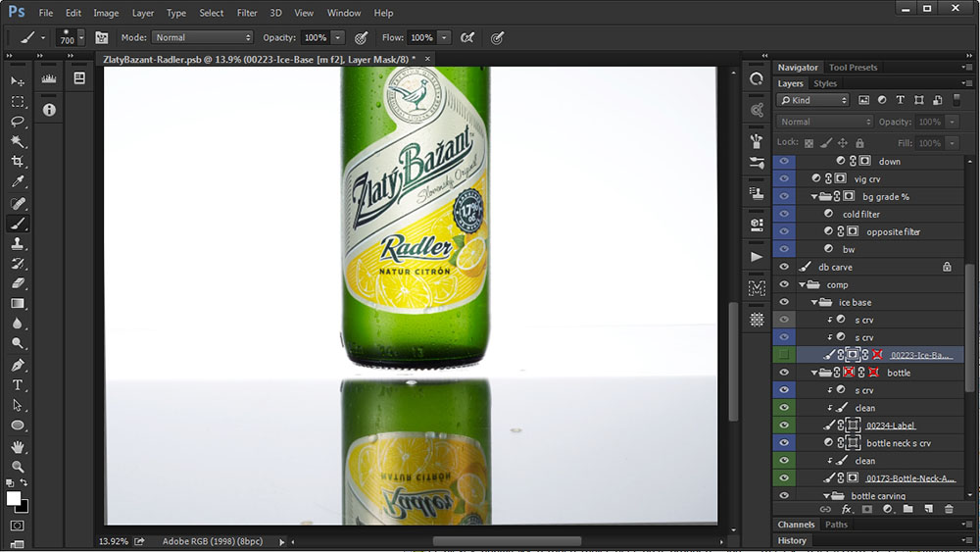Select the Lasso tool
This screenshot has width=980, height=552.
[x=18, y=122]
